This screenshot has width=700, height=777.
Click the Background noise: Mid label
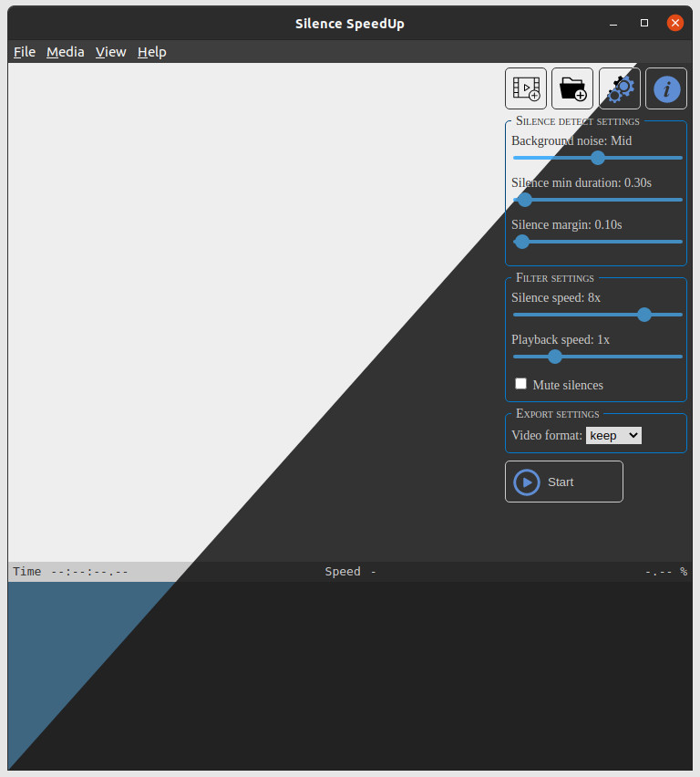click(571, 140)
